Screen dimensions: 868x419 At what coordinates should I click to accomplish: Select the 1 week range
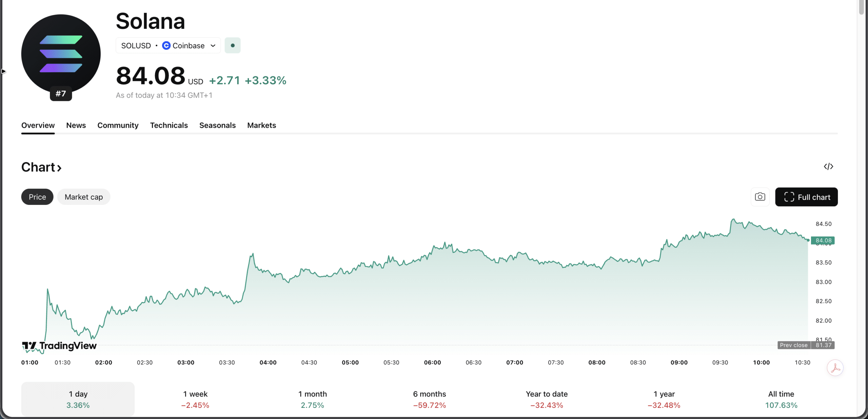click(x=195, y=399)
